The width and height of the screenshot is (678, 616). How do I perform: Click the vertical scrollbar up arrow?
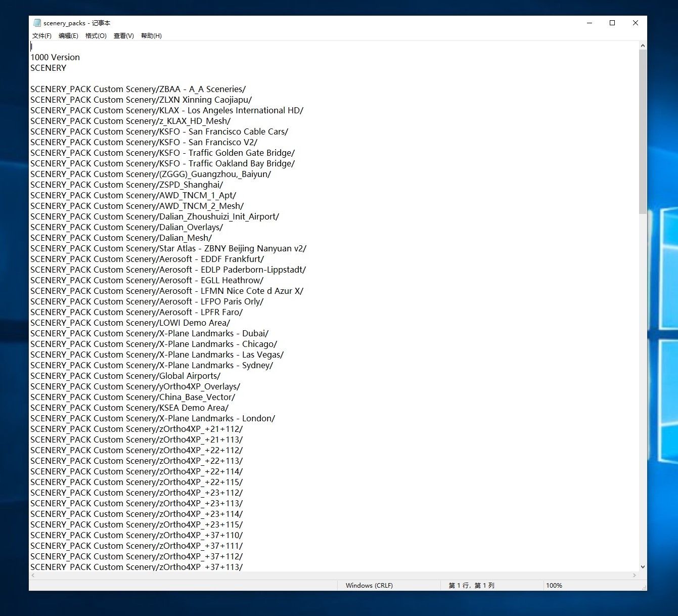click(643, 46)
